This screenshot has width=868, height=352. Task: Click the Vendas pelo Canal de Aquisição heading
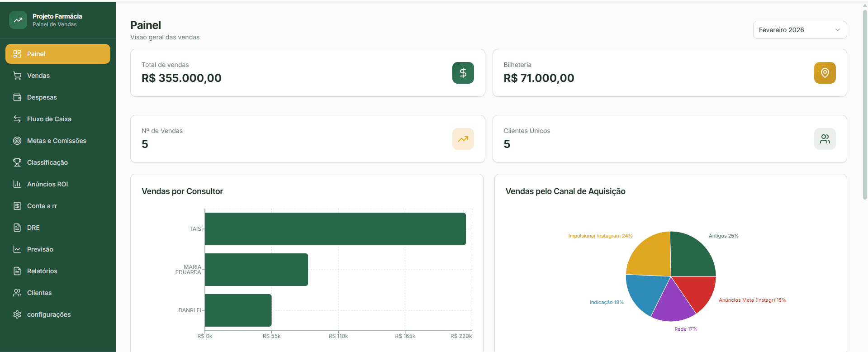tap(565, 191)
